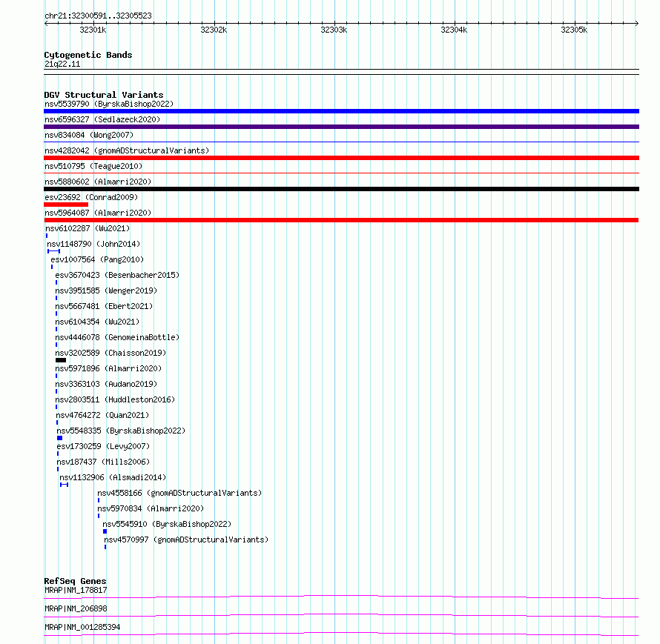Open nsv1148790 (John2014) variant
Screen dimensions: 660x644
click(93, 244)
